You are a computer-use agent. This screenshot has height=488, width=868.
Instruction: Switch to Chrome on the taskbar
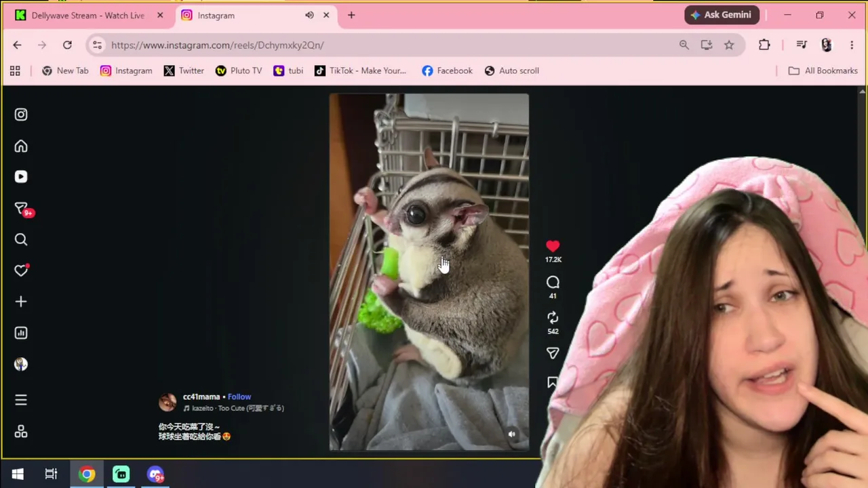click(x=87, y=474)
